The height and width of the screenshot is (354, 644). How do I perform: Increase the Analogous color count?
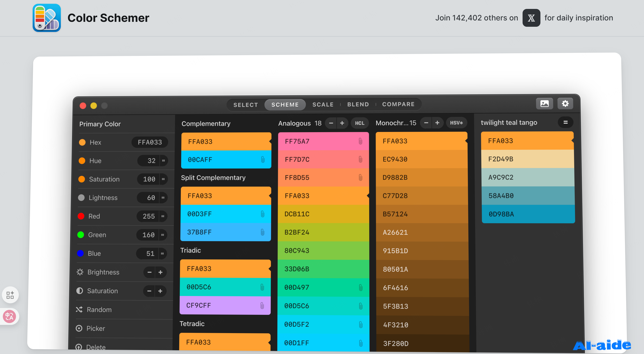pos(342,123)
